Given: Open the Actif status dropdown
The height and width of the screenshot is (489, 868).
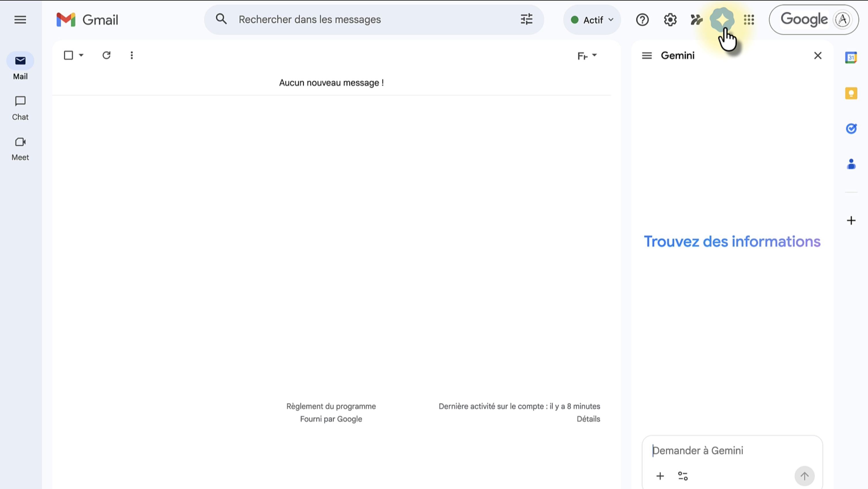Looking at the screenshot, I should click(x=592, y=20).
